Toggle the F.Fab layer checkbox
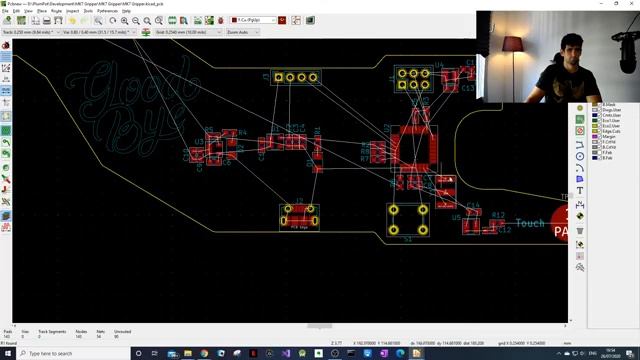The height and width of the screenshot is (360, 640). coord(600,153)
